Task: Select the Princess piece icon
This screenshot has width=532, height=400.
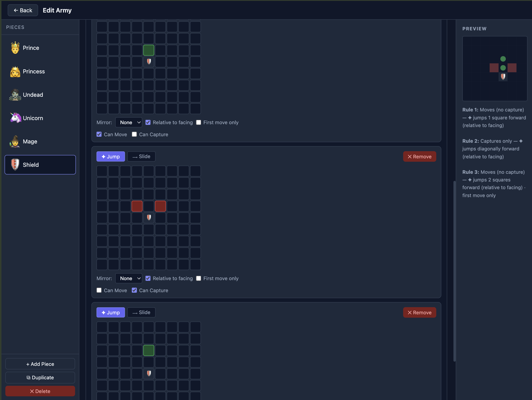Action: pyautogui.click(x=15, y=71)
